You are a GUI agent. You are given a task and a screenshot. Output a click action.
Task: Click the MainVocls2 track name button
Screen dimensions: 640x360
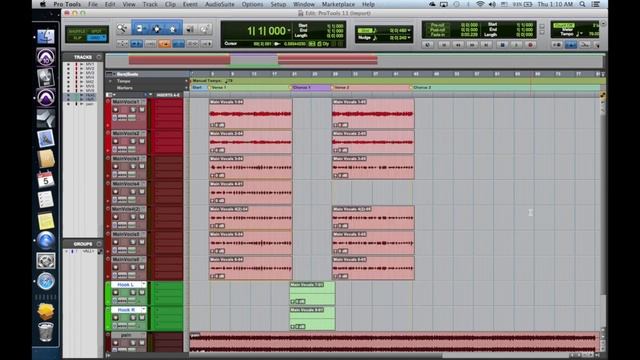click(x=126, y=133)
